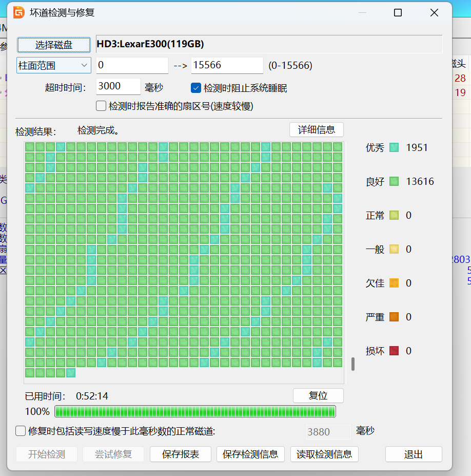Click the orange 欠佳 legend square

396,283
